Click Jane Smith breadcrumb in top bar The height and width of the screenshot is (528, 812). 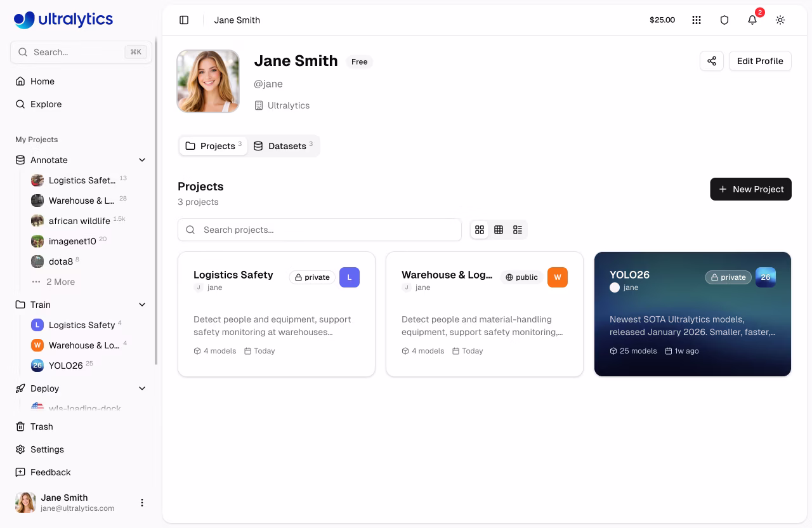pyautogui.click(x=237, y=20)
